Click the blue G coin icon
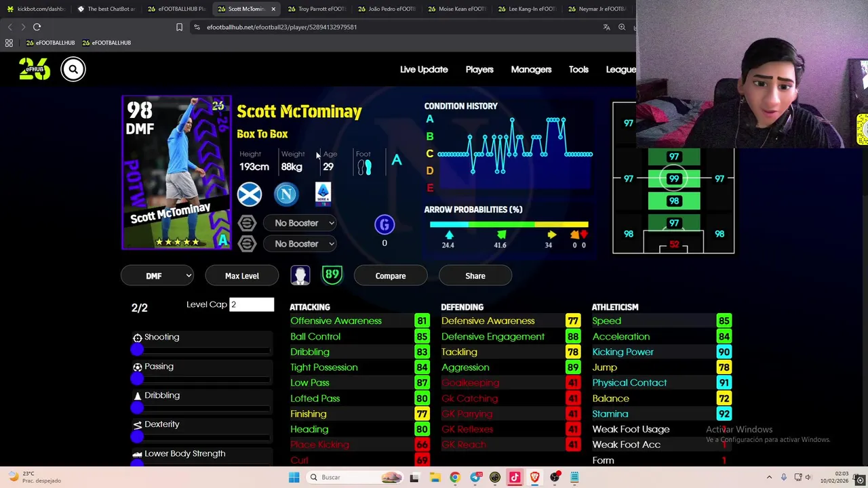This screenshot has height=488, width=868. point(384,224)
